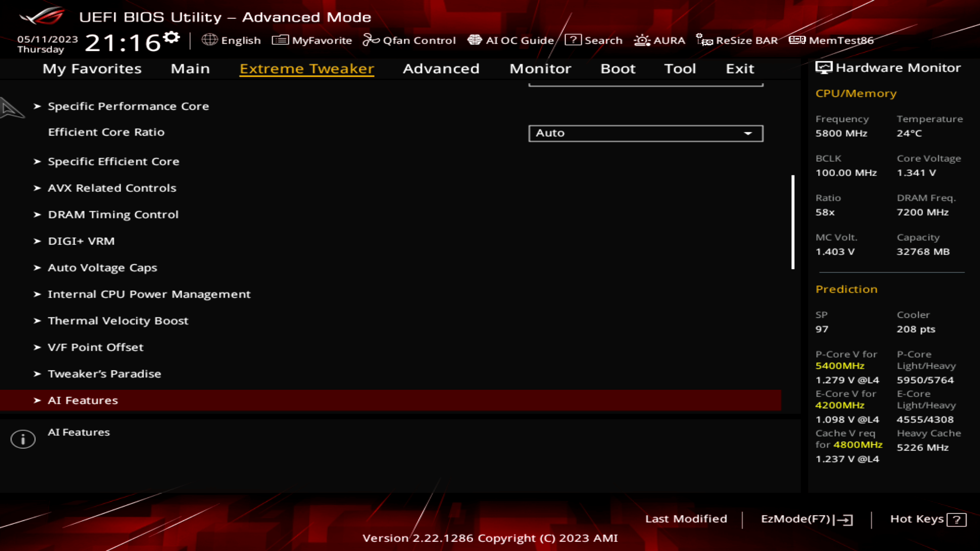Select the Extreme Tweaker tab
Image resolution: width=980 pixels, height=551 pixels.
(306, 68)
